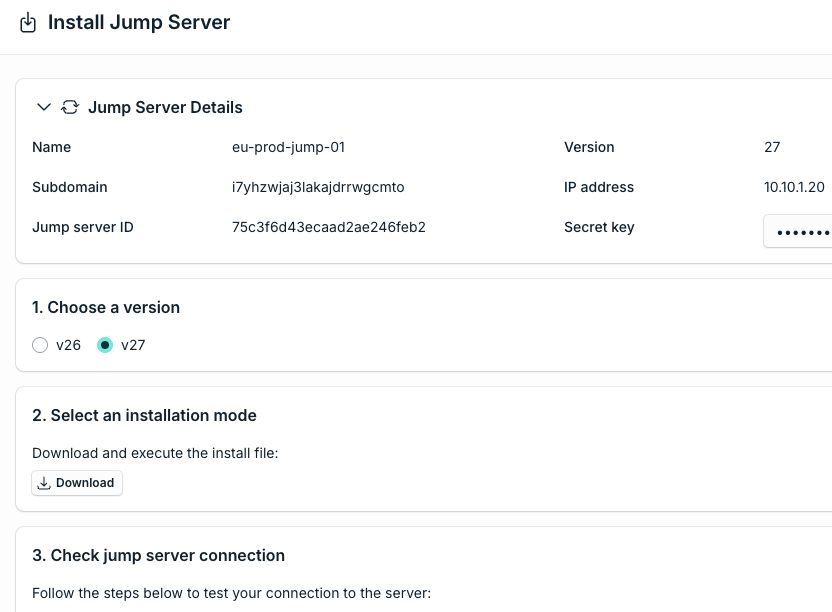Click the Secret key field label

pos(599,227)
